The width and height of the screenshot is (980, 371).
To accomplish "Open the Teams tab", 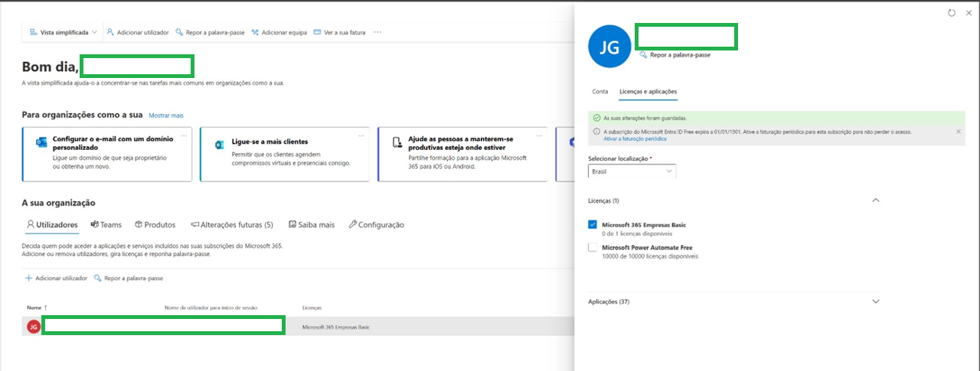I will click(x=106, y=225).
